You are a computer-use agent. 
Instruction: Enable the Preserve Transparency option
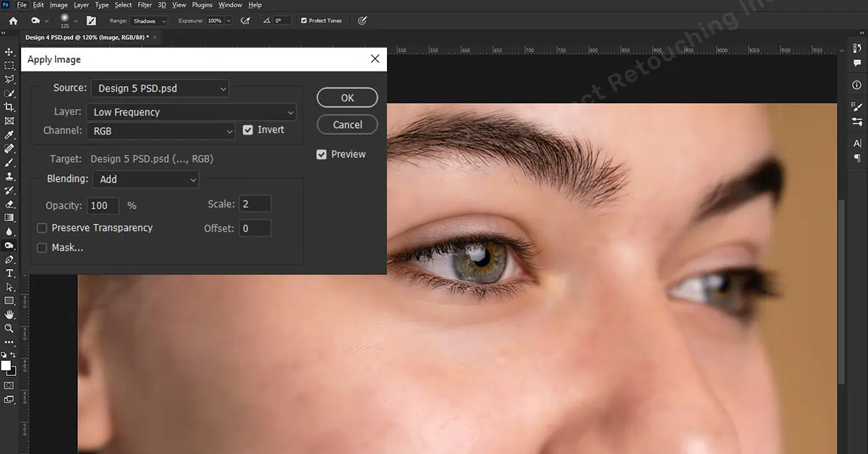tap(41, 228)
